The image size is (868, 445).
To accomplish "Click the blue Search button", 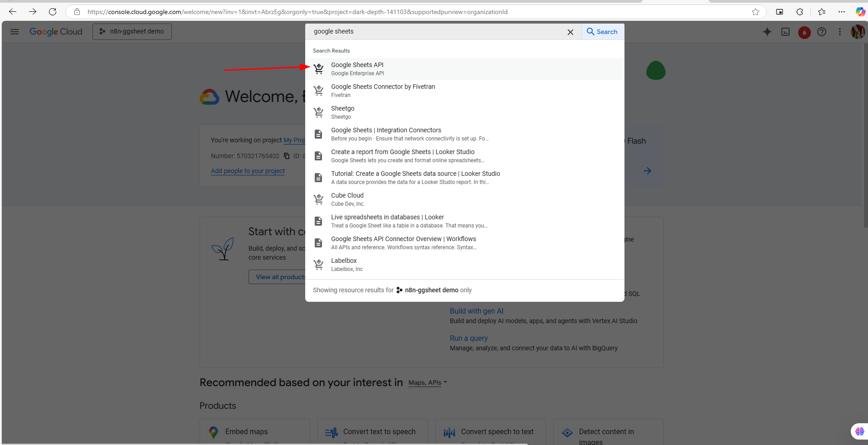I will [603, 32].
